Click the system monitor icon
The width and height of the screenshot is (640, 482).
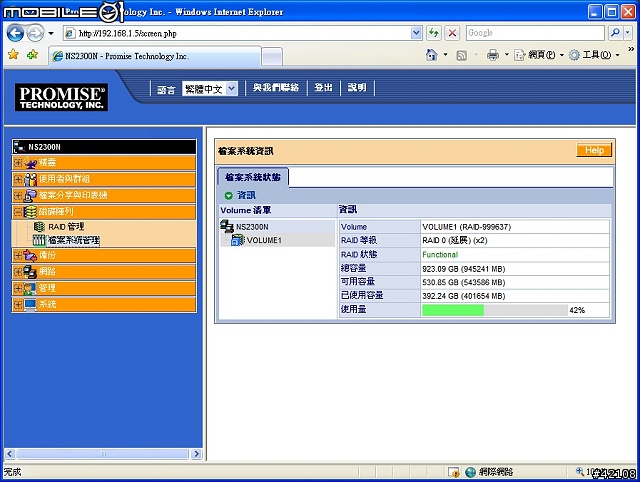30,304
